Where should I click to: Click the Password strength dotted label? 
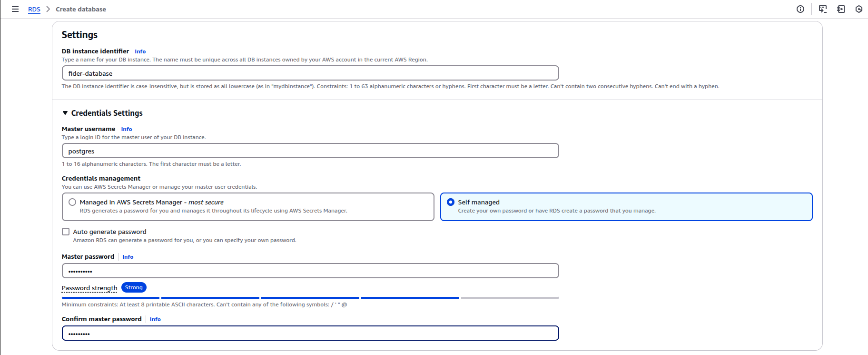pyautogui.click(x=89, y=288)
